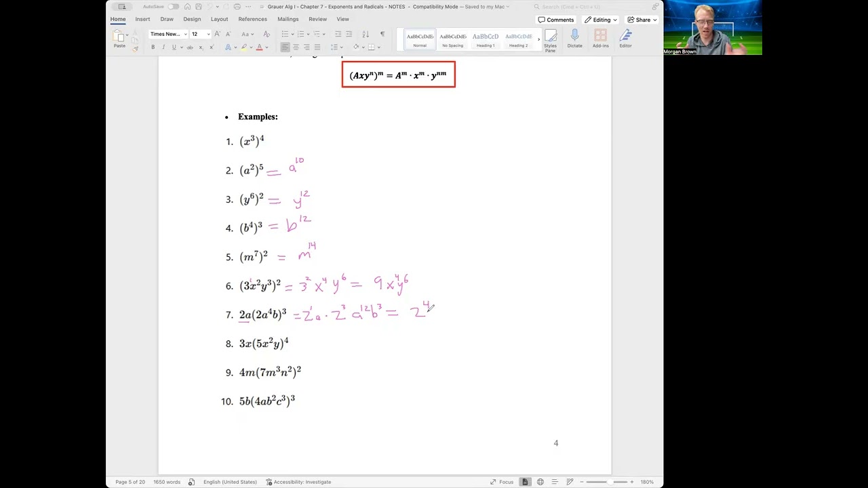Apply the Heading 1 style
Viewport: 868px width, 488px height.
486,39
